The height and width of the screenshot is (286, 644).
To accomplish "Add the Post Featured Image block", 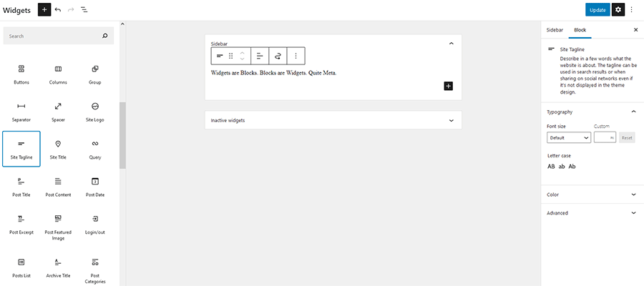I will click(58, 222).
